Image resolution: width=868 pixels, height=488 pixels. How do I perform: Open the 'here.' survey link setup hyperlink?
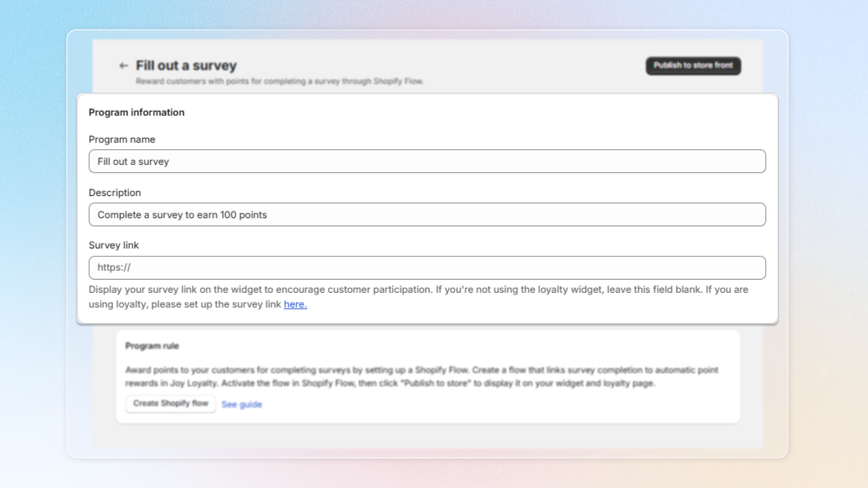tap(295, 305)
